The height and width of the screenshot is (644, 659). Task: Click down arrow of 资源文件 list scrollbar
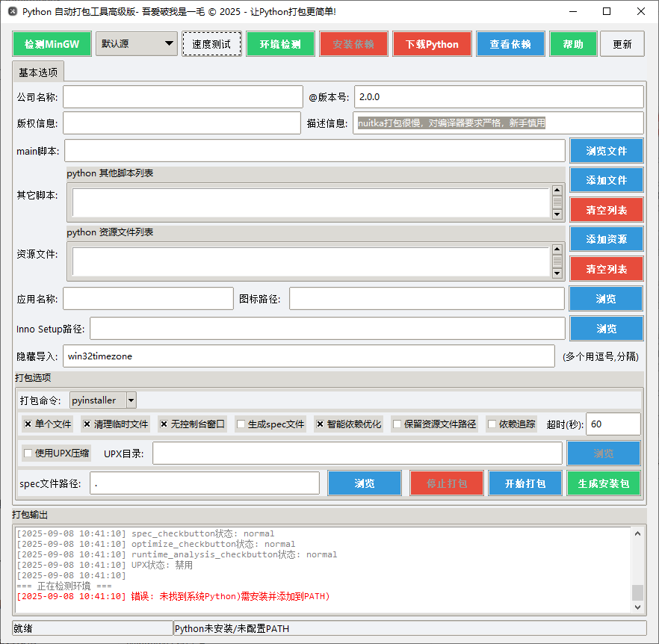pos(557,273)
